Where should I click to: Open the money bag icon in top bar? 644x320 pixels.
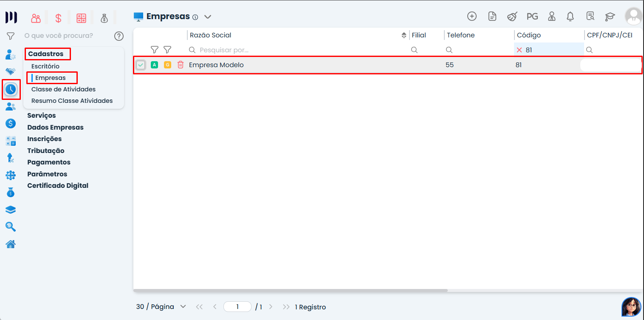(x=104, y=18)
